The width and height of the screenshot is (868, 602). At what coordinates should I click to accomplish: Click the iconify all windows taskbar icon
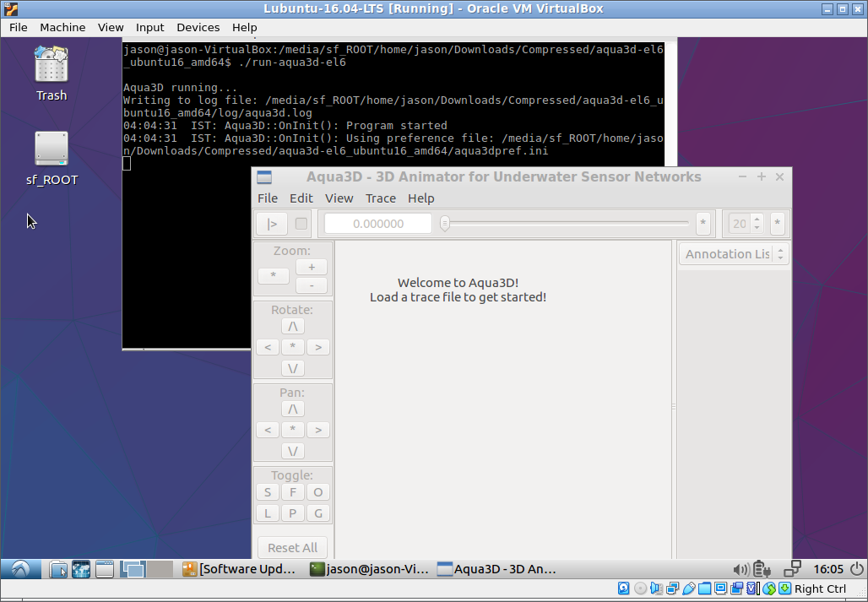(x=105, y=569)
